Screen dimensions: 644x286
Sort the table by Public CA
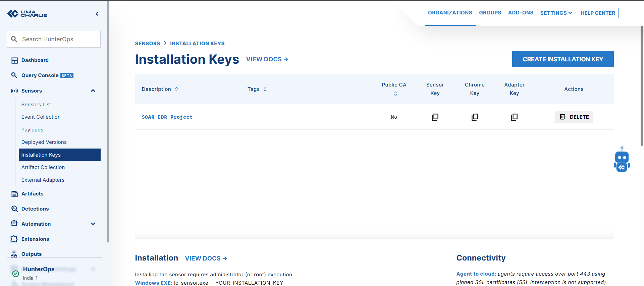395,94
